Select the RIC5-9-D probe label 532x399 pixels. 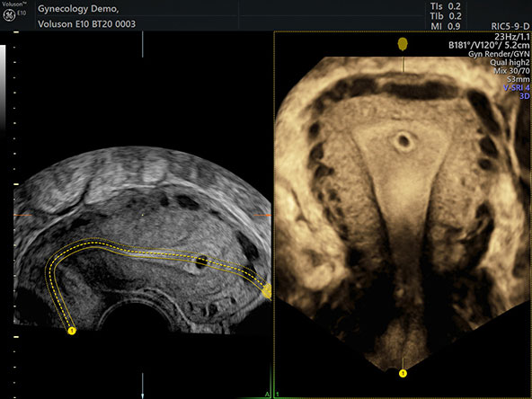tap(510, 26)
